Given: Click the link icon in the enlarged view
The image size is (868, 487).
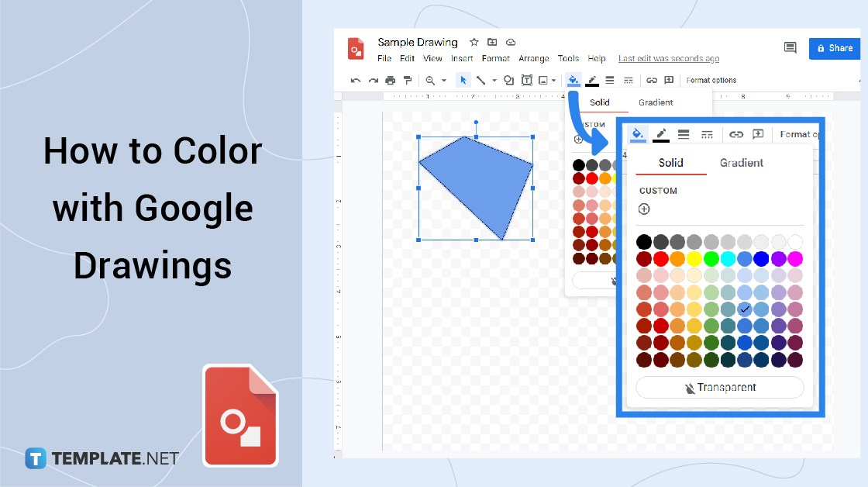Looking at the screenshot, I should click(x=735, y=134).
